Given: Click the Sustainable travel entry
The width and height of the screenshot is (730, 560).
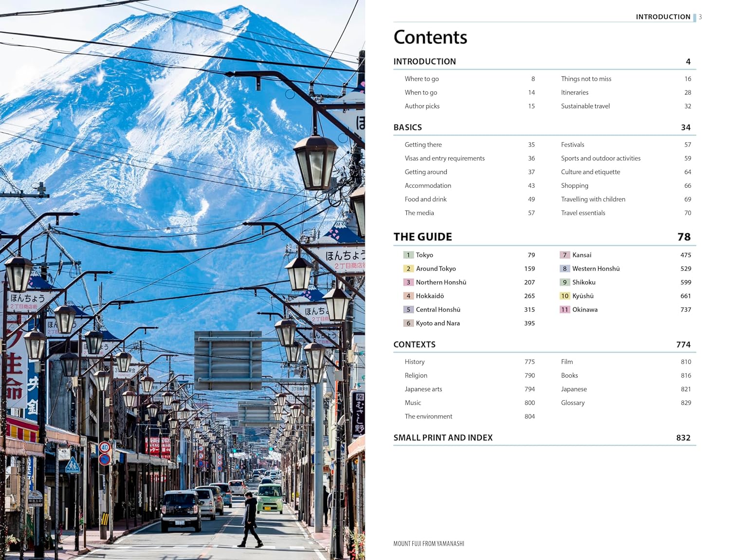Looking at the screenshot, I should click(x=585, y=106).
